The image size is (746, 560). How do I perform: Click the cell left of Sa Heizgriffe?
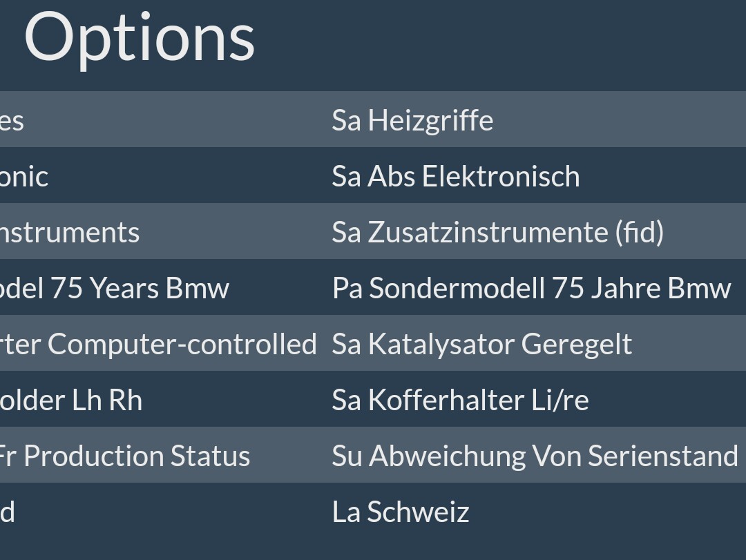tap(12, 120)
